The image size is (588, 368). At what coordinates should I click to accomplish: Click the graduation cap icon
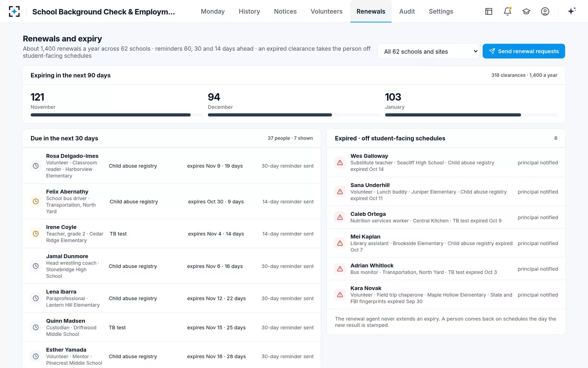tap(526, 11)
